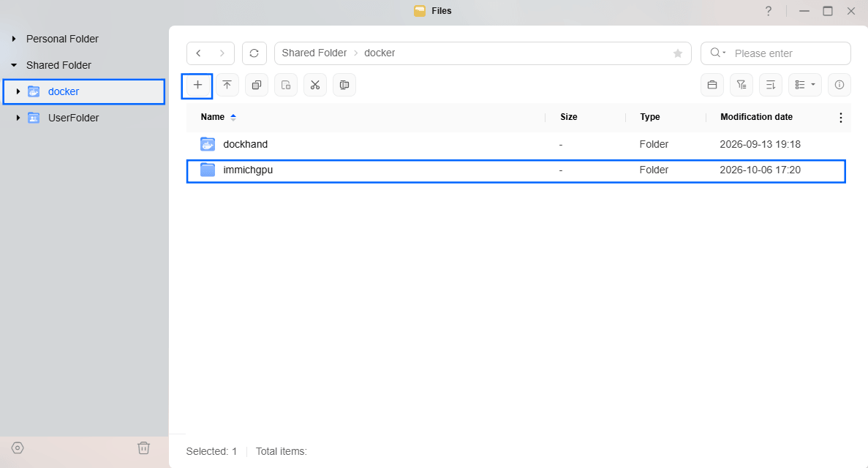The height and width of the screenshot is (468, 868).
Task: Click the sort order icon
Action: pos(771,86)
